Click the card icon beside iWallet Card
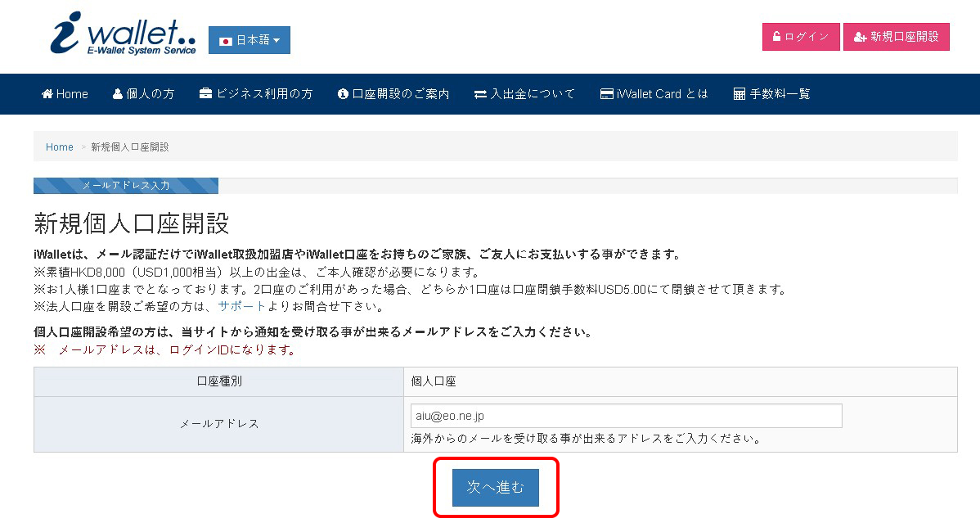 tap(606, 94)
